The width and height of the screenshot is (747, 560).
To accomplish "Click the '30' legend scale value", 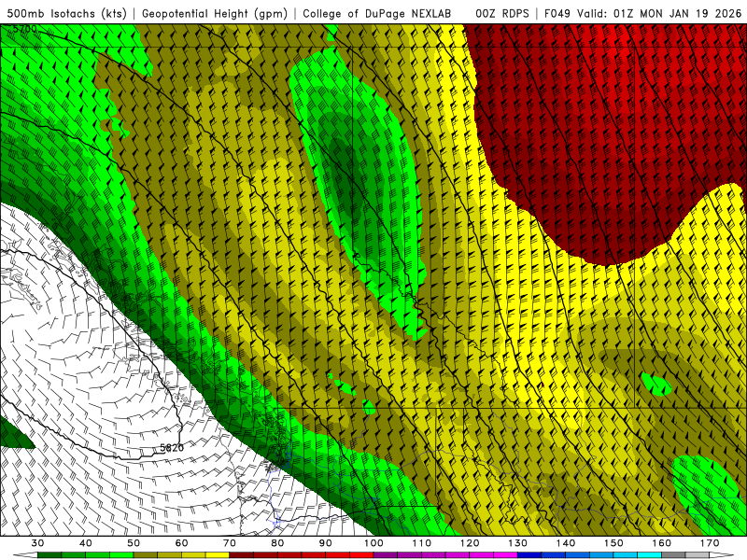I will [x=37, y=543].
